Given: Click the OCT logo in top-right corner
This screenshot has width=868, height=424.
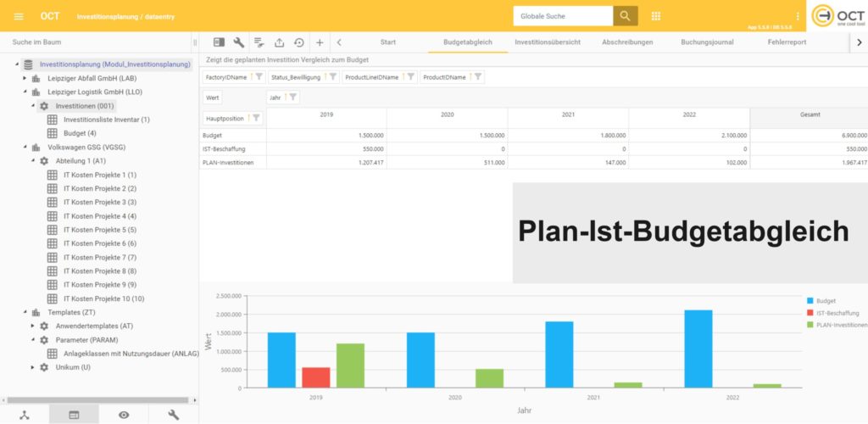Looking at the screenshot, I should tap(838, 16).
